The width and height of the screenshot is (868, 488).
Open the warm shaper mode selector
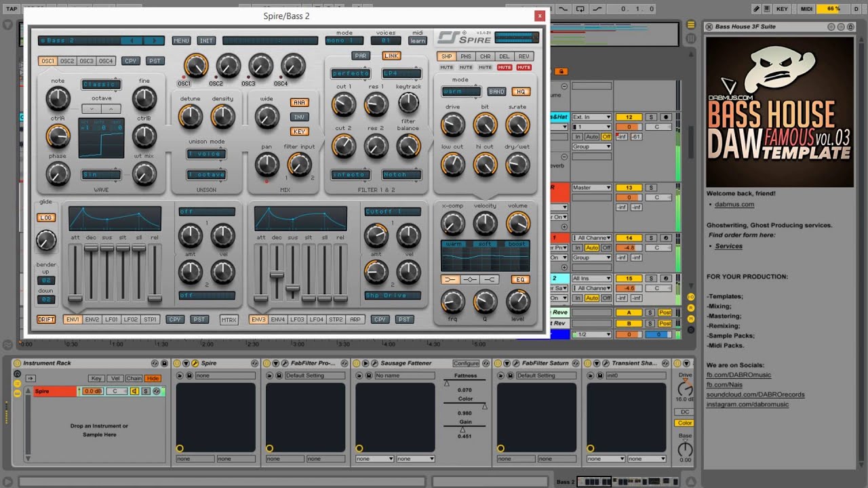tap(462, 91)
